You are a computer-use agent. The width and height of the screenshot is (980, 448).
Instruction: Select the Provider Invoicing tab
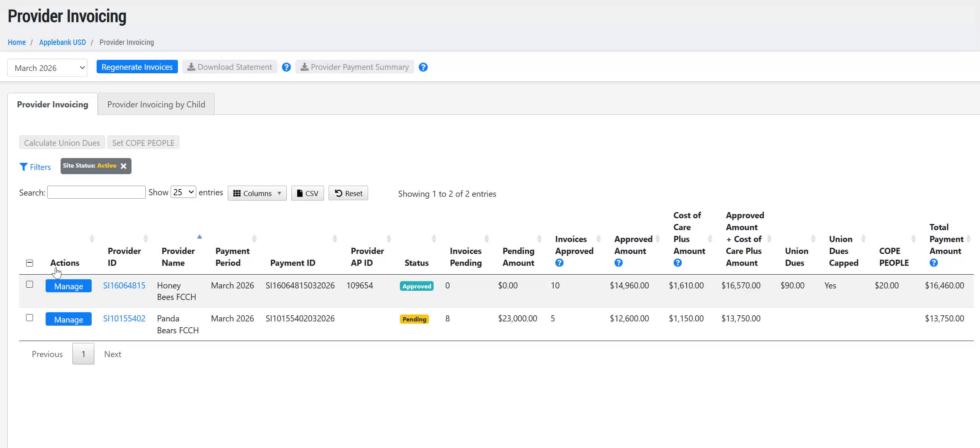tap(53, 104)
